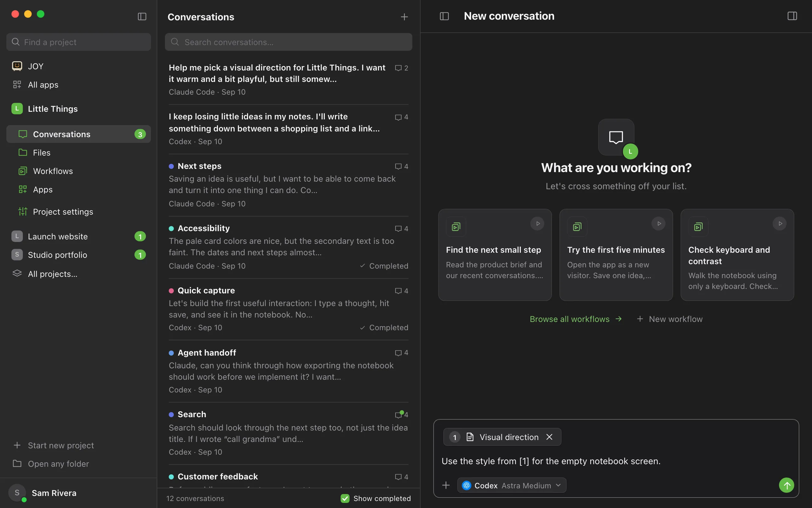This screenshot has height=508, width=812.
Task: Click Start new project
Action: (79, 445)
